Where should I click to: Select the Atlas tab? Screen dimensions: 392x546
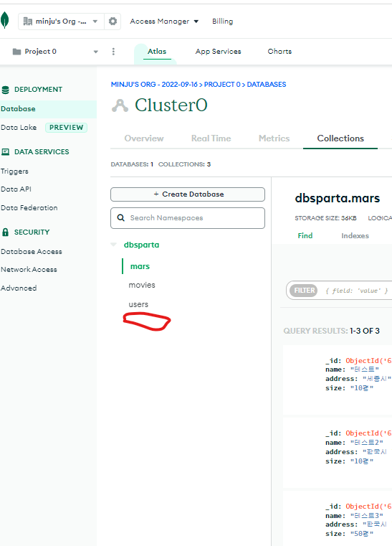point(157,52)
